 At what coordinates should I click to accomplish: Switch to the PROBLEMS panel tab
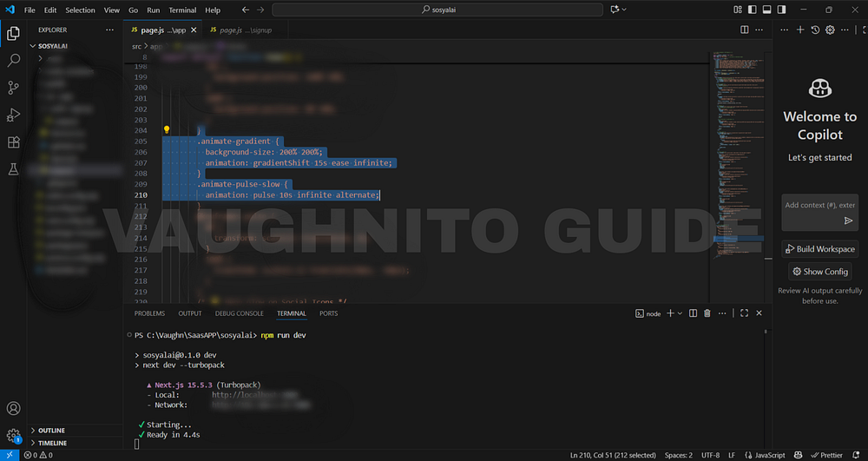tap(149, 313)
